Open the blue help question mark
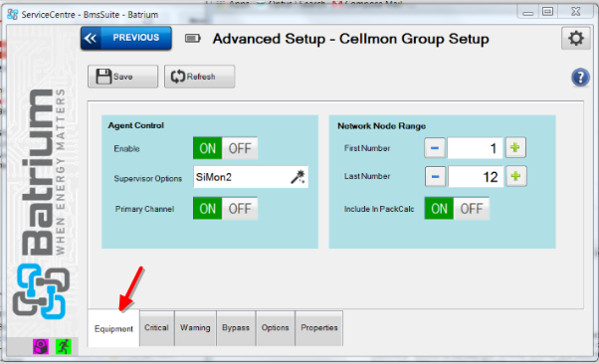This screenshot has height=364, width=599. tap(580, 78)
